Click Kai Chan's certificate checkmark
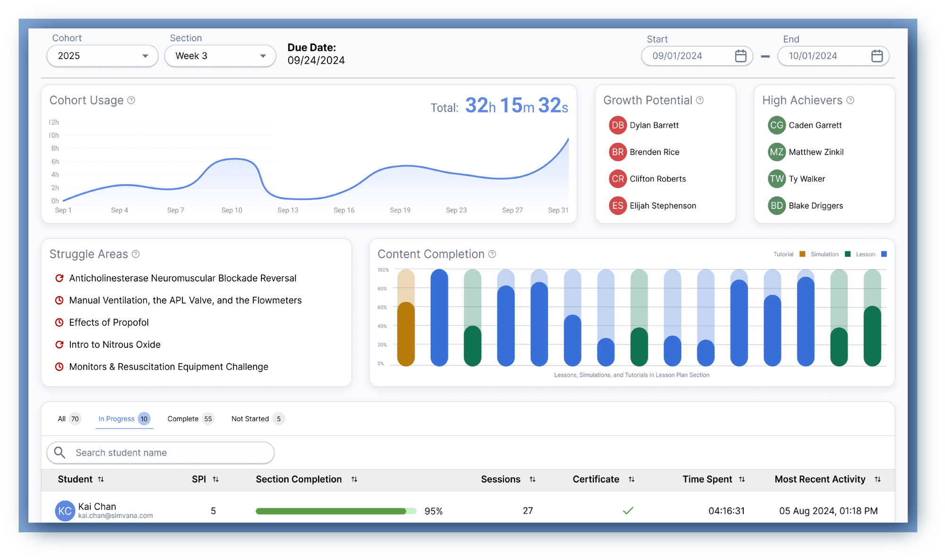Screen dimensions: 945x560 click(628, 511)
